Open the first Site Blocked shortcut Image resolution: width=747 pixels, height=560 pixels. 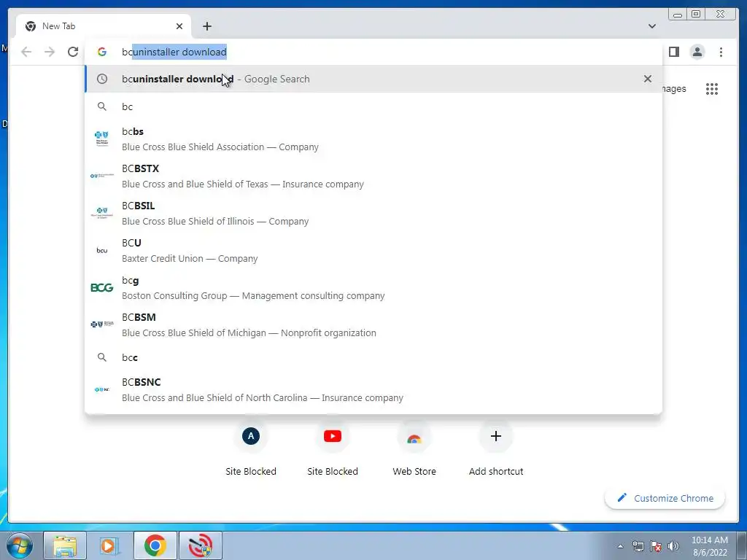251,449
